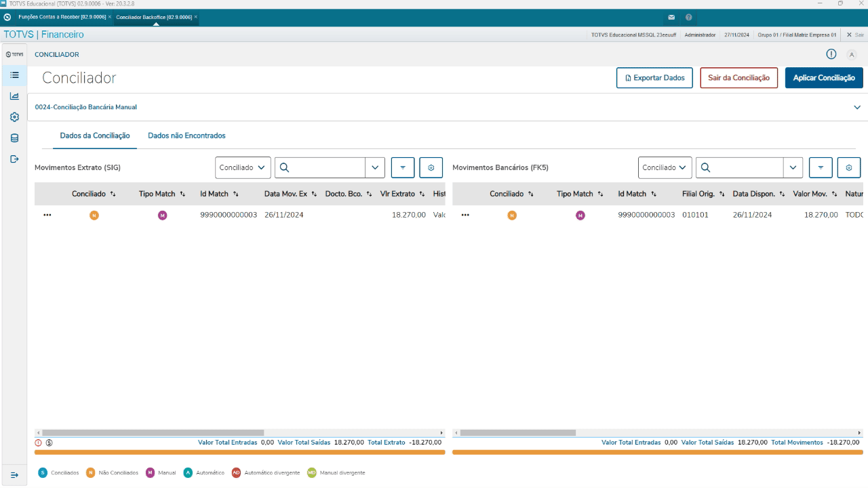Open row actions menu in the Extrato table
The width and height of the screenshot is (868, 488).
(x=47, y=215)
